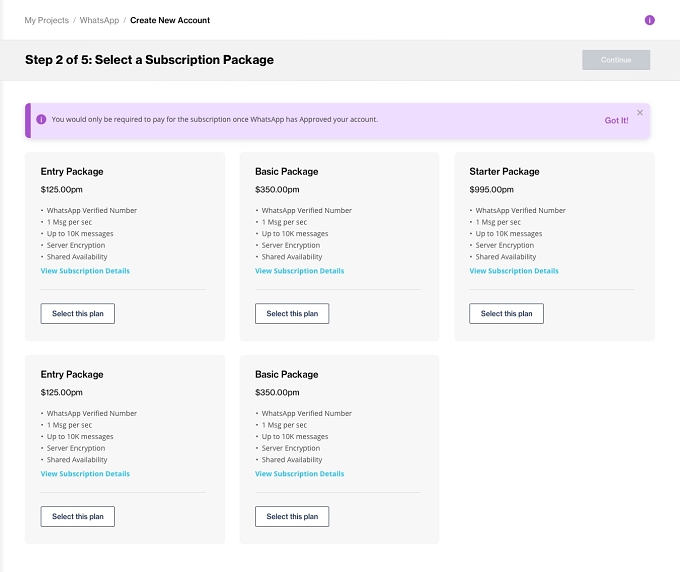The image size is (680, 572).
Task: Click the second-row Basic Package title
Action: (x=287, y=375)
